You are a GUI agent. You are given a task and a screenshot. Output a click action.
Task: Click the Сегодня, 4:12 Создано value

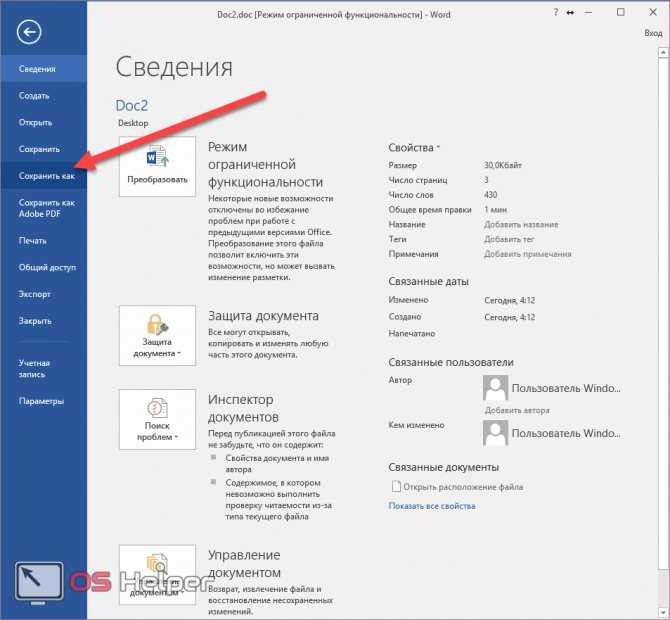click(x=509, y=317)
